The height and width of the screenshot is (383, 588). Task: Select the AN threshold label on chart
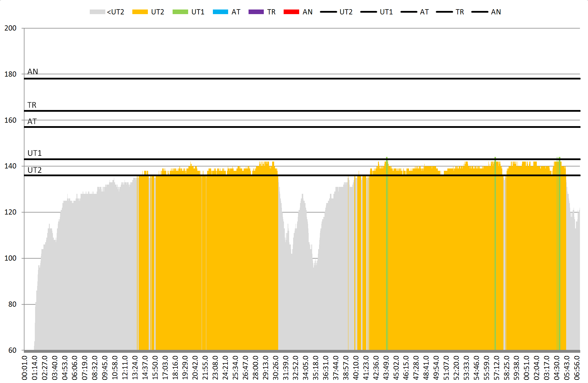tap(33, 71)
